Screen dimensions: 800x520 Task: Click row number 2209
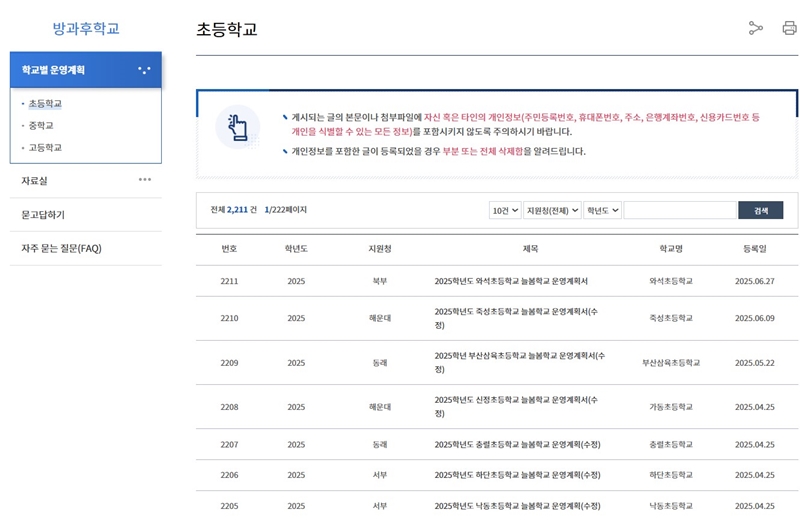pos(229,363)
